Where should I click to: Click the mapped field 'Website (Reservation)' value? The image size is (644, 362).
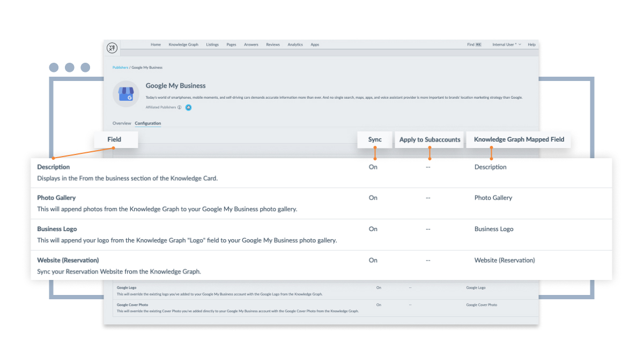pos(505,260)
